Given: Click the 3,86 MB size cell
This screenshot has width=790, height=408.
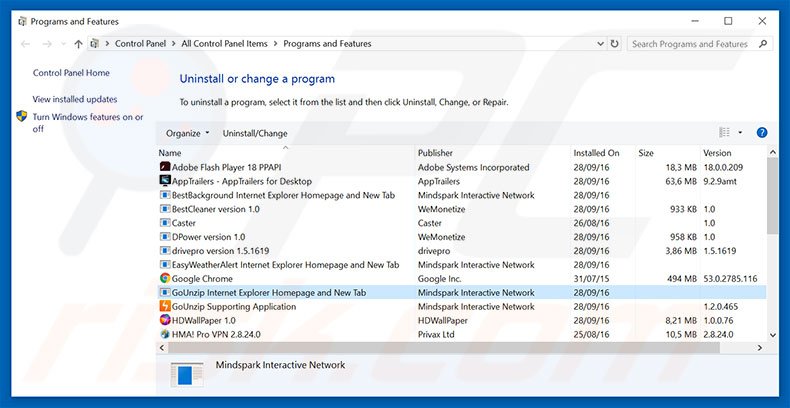Looking at the screenshot, I should pos(681,251).
